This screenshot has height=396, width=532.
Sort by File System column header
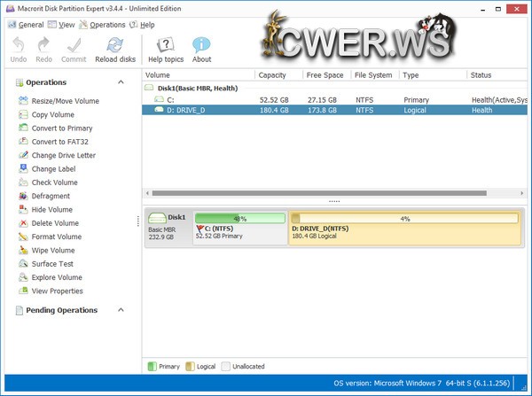pyautogui.click(x=373, y=75)
